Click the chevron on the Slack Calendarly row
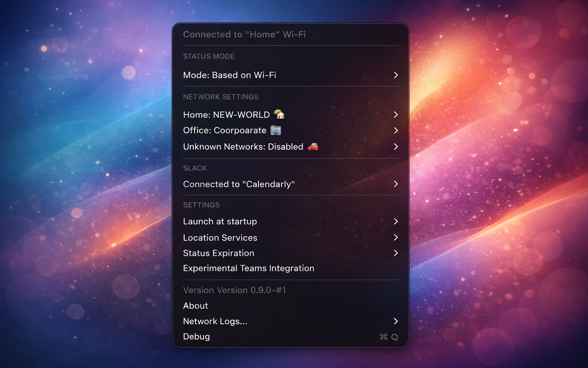Image resolution: width=588 pixels, height=368 pixels. (x=395, y=184)
